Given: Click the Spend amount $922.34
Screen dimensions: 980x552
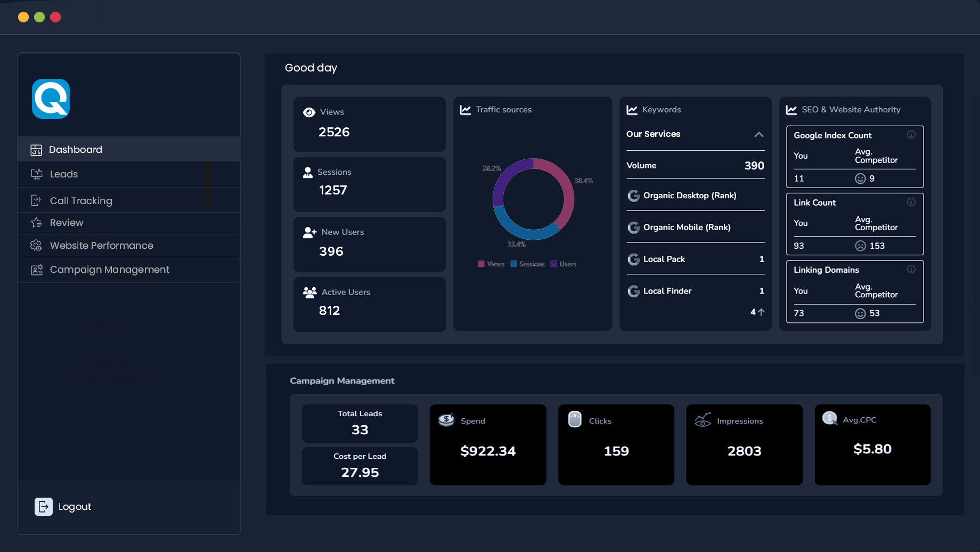Looking at the screenshot, I should pos(488,451).
